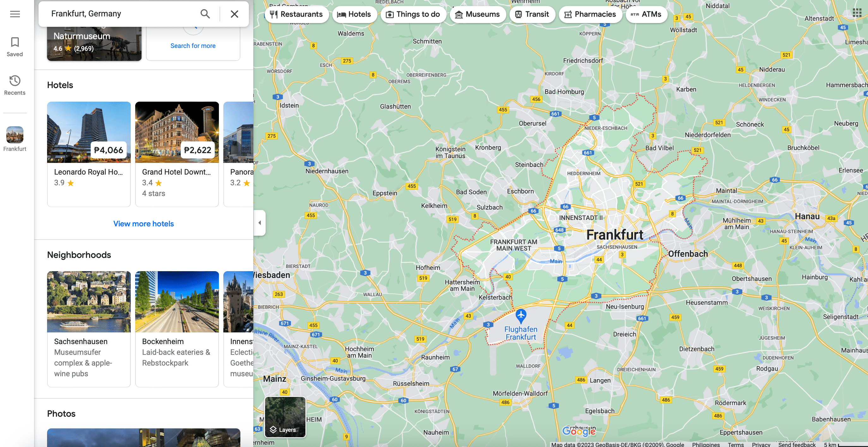Viewport: 868px width, 447px height.
Task: Click View more hotels link
Action: 143,224
